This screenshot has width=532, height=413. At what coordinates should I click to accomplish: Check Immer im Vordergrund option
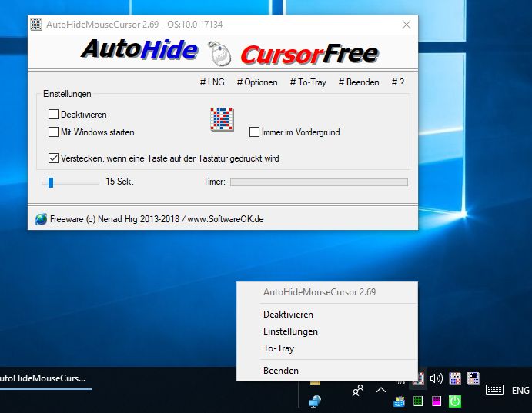pyautogui.click(x=254, y=132)
